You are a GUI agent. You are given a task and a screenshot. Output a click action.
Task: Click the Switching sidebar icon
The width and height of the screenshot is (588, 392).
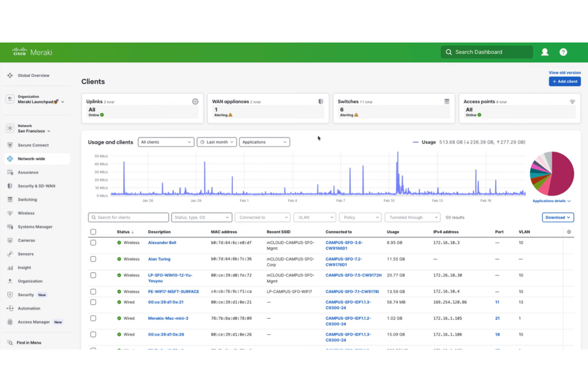(x=10, y=200)
